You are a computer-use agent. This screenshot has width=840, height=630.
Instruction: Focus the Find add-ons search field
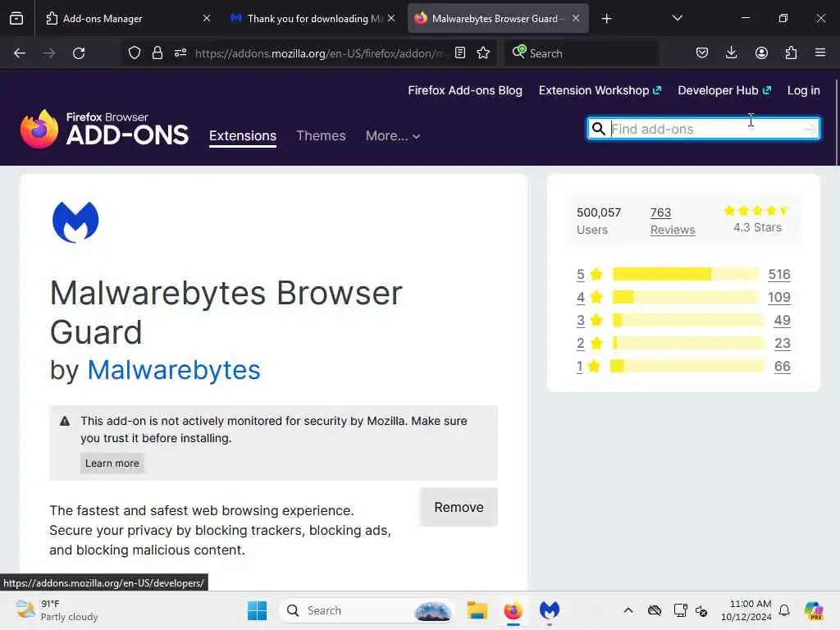click(x=703, y=129)
